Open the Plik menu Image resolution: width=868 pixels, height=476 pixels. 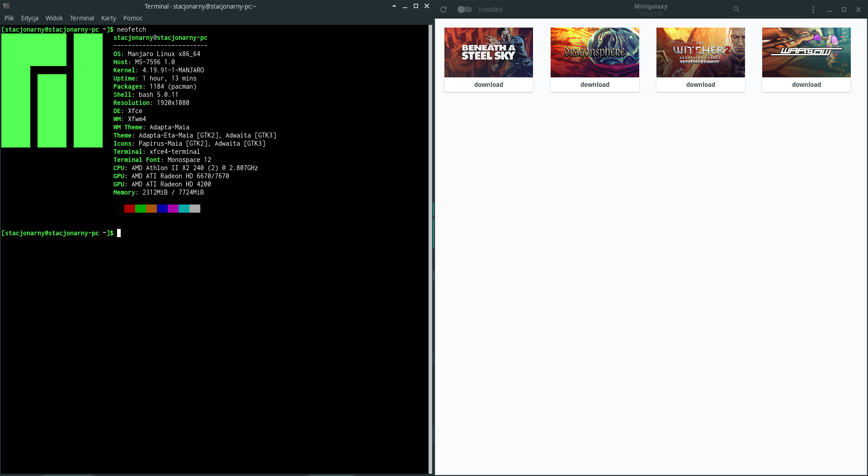pos(9,18)
